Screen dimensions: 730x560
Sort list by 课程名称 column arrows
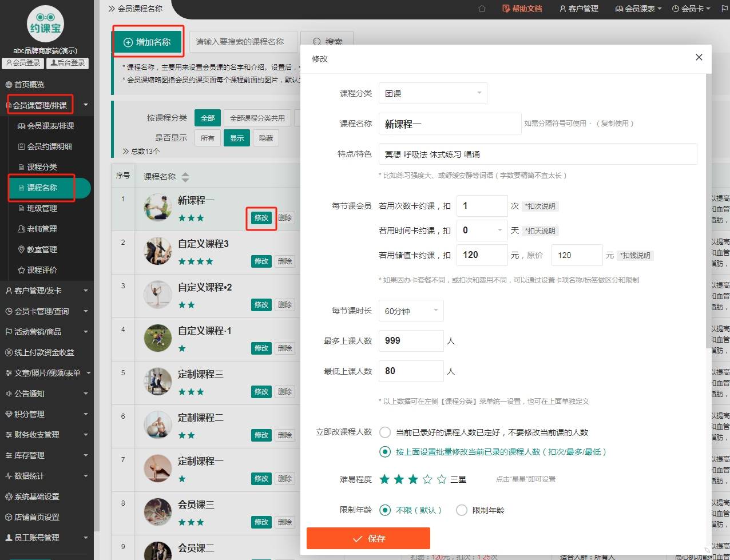tap(185, 177)
